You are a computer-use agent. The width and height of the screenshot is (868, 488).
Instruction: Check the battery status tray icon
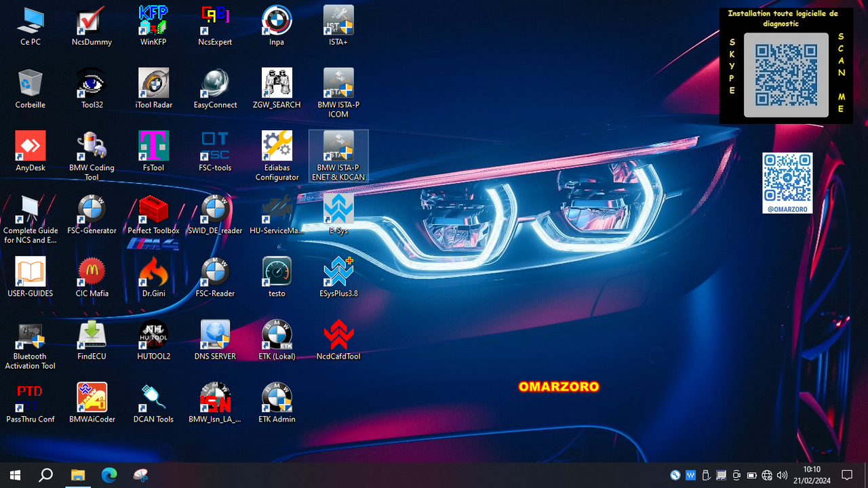(x=752, y=475)
